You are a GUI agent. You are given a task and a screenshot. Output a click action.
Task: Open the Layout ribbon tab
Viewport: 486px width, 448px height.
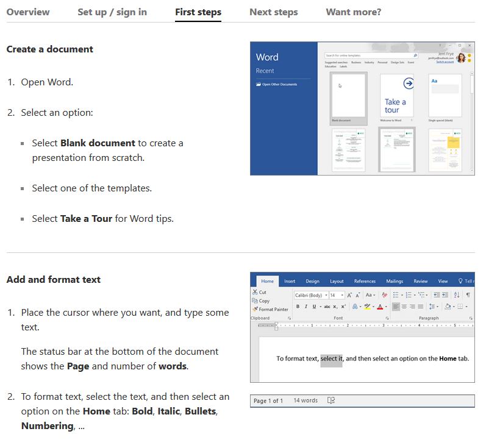point(337,282)
